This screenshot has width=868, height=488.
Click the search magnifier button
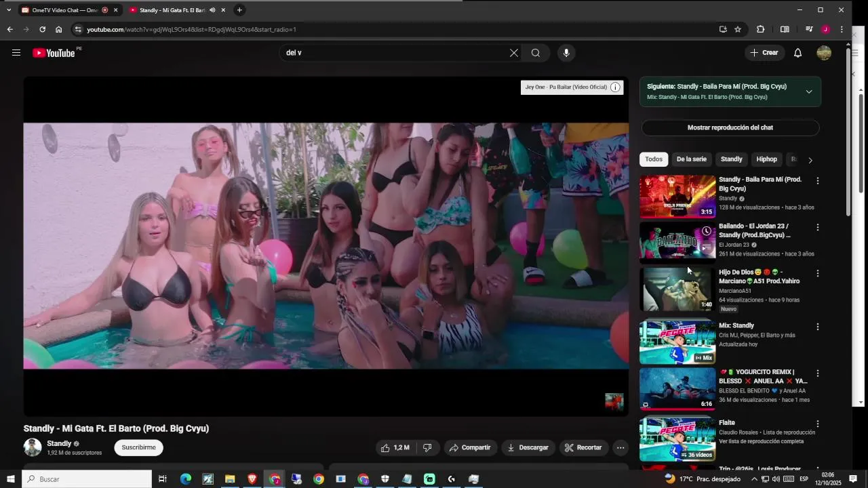[x=536, y=53]
